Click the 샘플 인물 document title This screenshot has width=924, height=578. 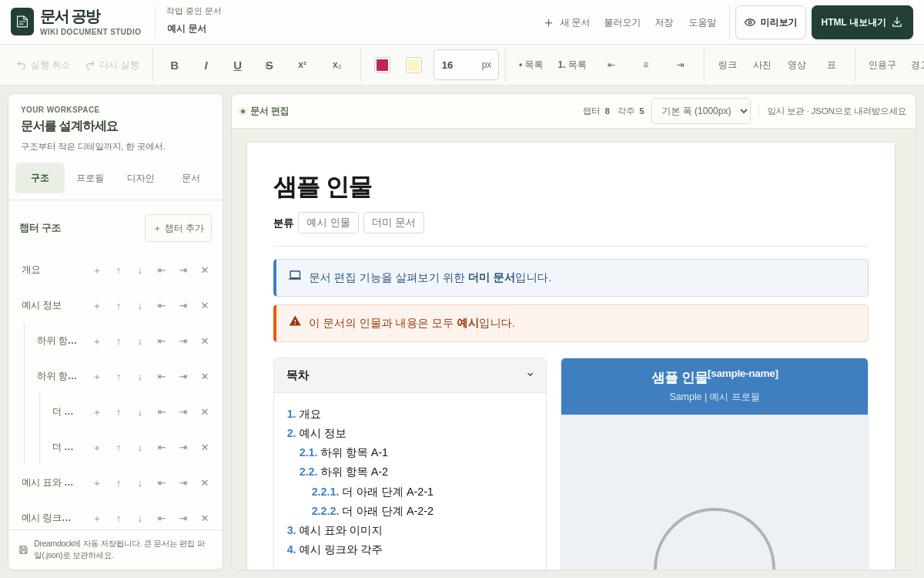click(x=323, y=187)
